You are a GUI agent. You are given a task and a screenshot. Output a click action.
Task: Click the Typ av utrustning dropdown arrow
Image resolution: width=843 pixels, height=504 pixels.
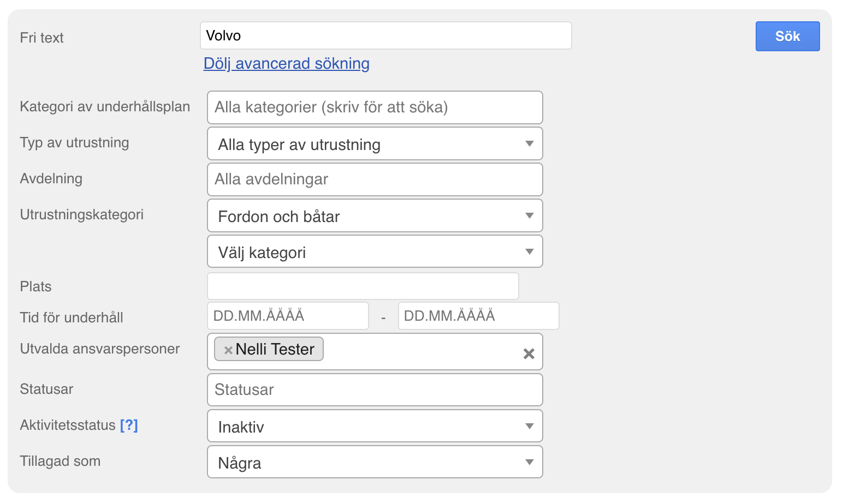(529, 144)
